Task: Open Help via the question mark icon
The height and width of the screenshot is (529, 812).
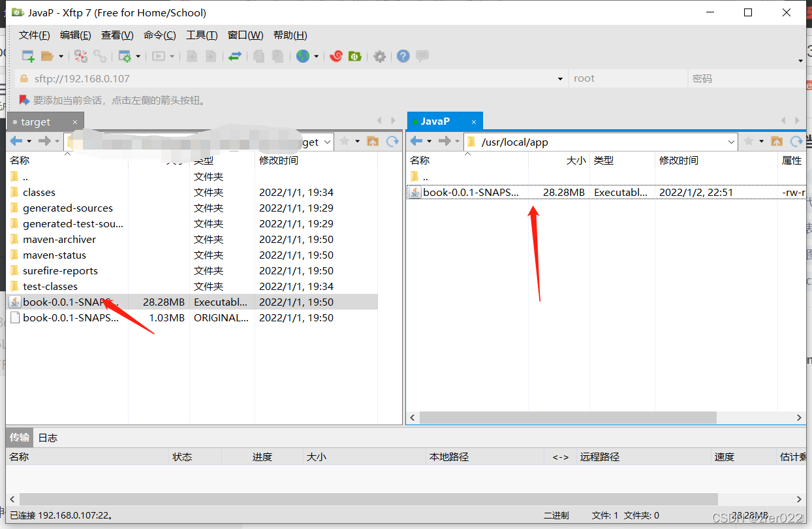Action: [x=403, y=56]
